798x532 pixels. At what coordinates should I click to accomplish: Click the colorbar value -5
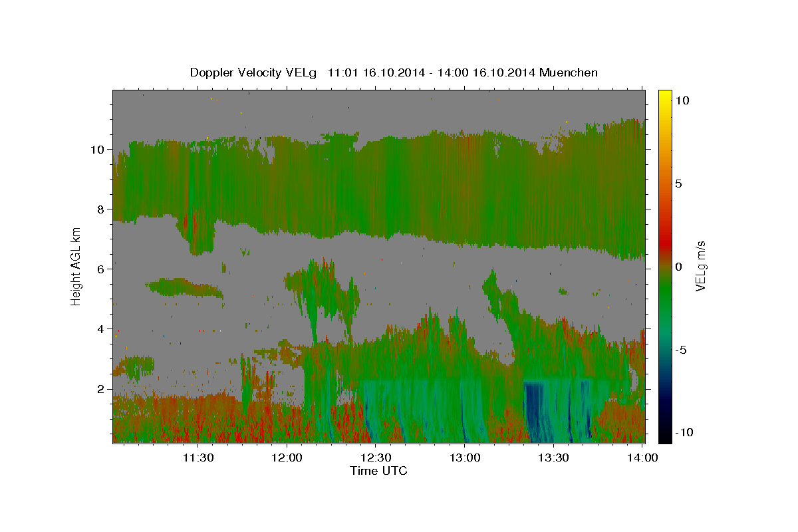click(681, 350)
